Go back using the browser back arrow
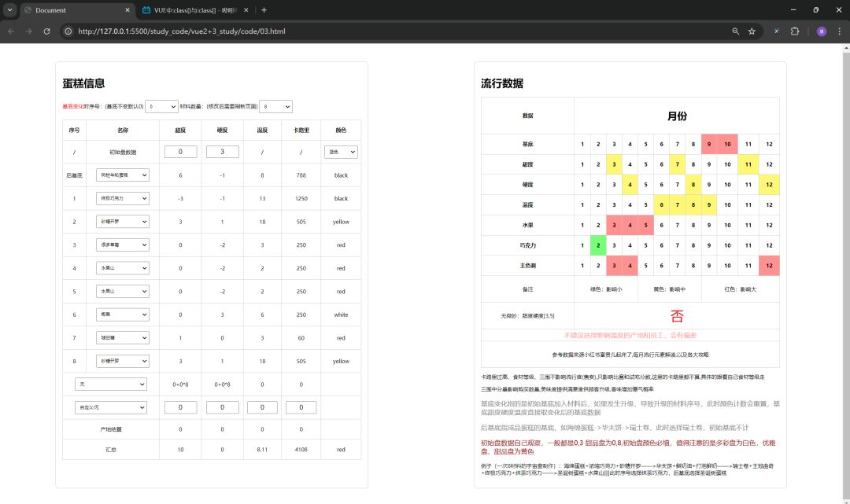Image resolution: width=850 pixels, height=504 pixels. [11, 31]
